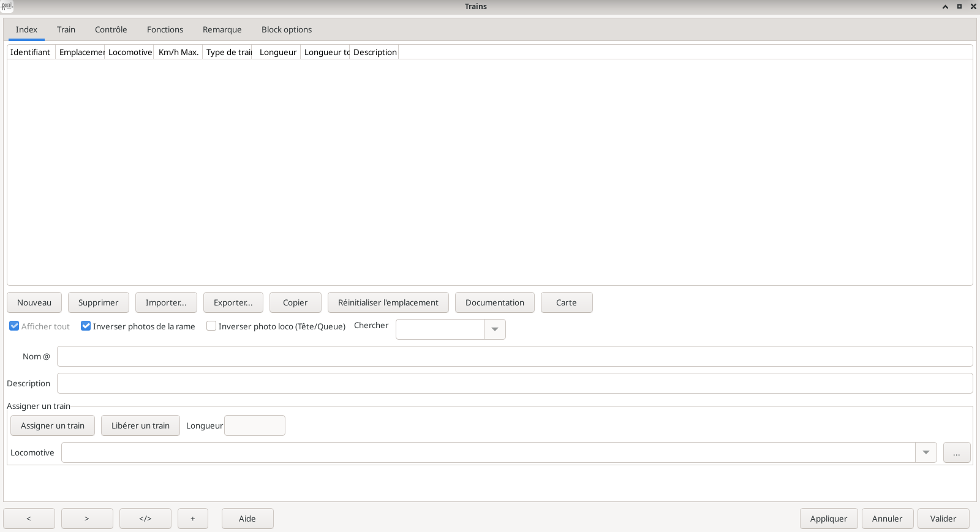
Task: Enable 'Inverser photo loco (Tête/Queue)'
Action: click(211, 326)
